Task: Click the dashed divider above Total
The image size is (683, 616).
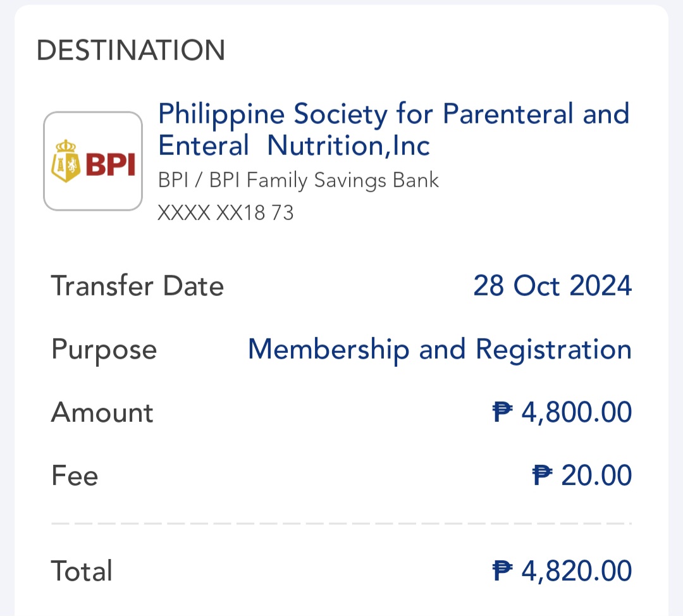Action: 341,523
